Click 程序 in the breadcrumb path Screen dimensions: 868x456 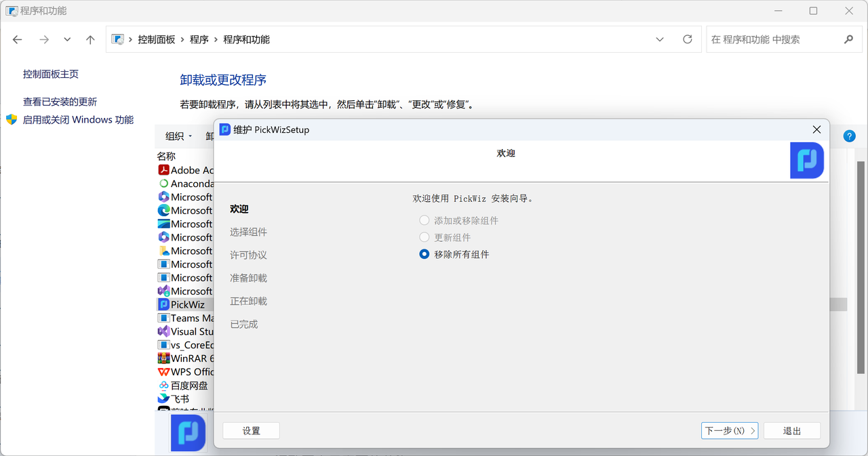(x=199, y=39)
